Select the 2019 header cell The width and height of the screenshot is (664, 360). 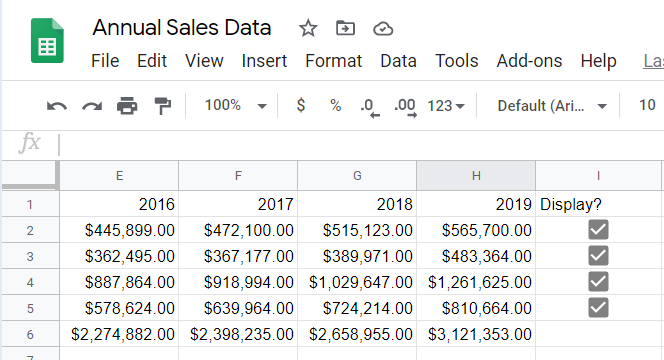coord(476,204)
